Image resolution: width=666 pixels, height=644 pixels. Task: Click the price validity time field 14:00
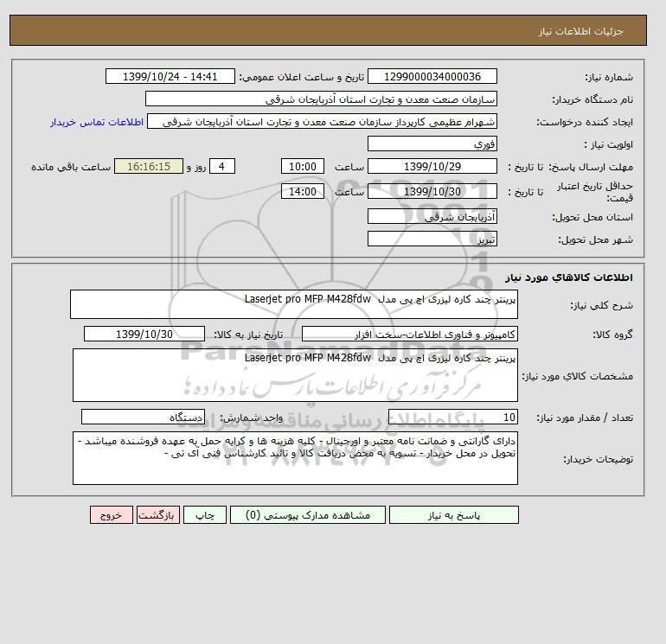303,191
